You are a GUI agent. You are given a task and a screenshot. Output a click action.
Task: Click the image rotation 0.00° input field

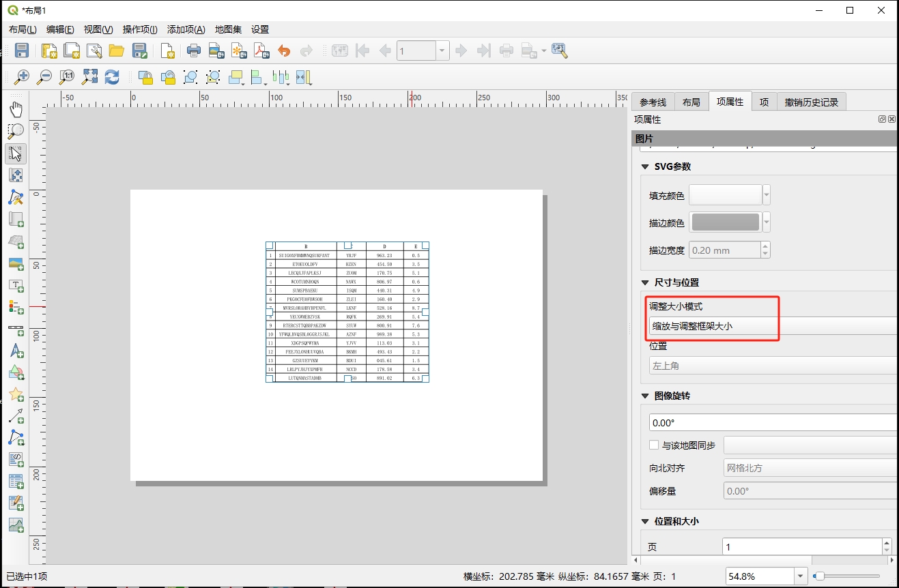771,423
